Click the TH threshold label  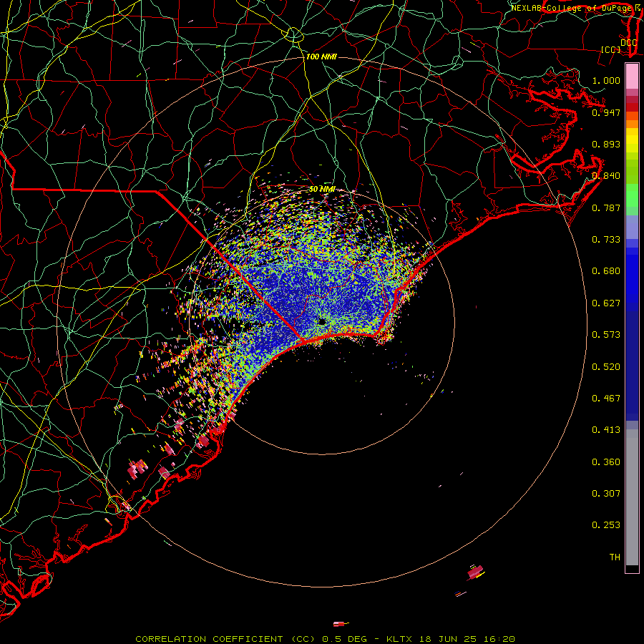tap(615, 557)
